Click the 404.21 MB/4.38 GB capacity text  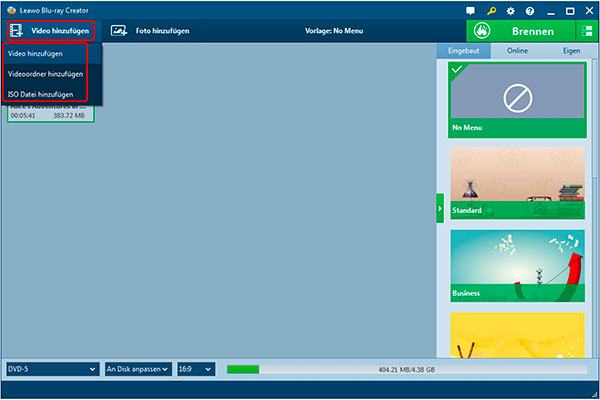tap(406, 369)
